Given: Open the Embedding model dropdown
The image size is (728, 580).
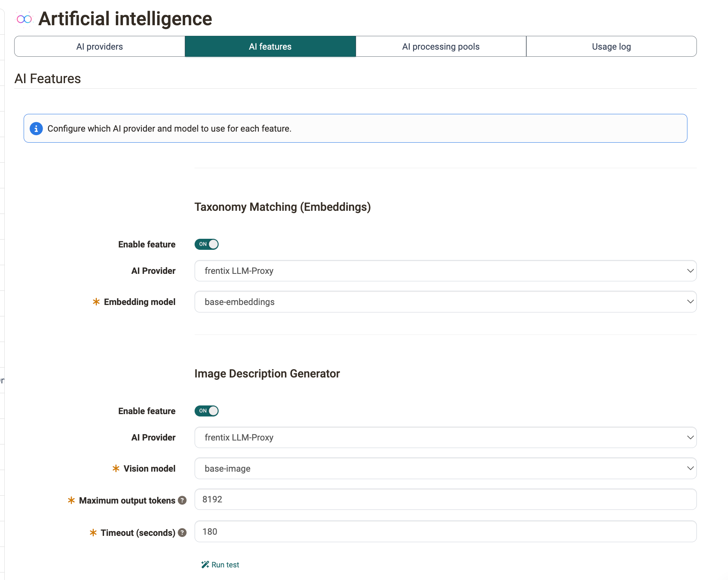Looking at the screenshot, I should [446, 302].
